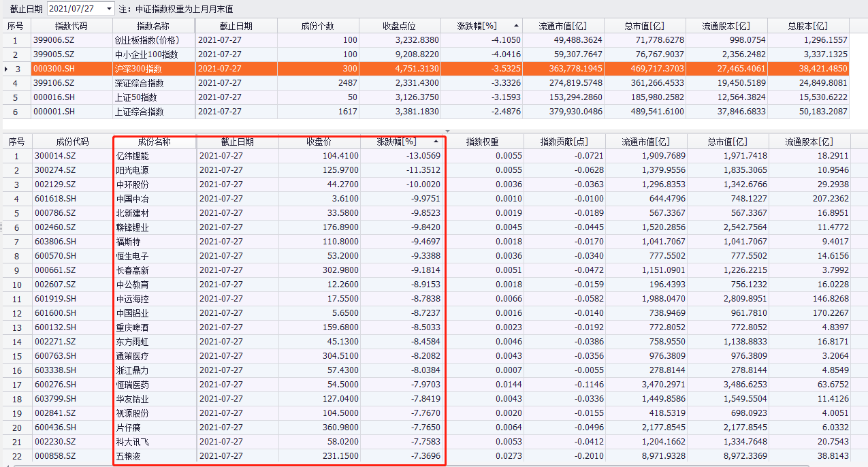Click index code 399006.SZ

click(x=54, y=40)
